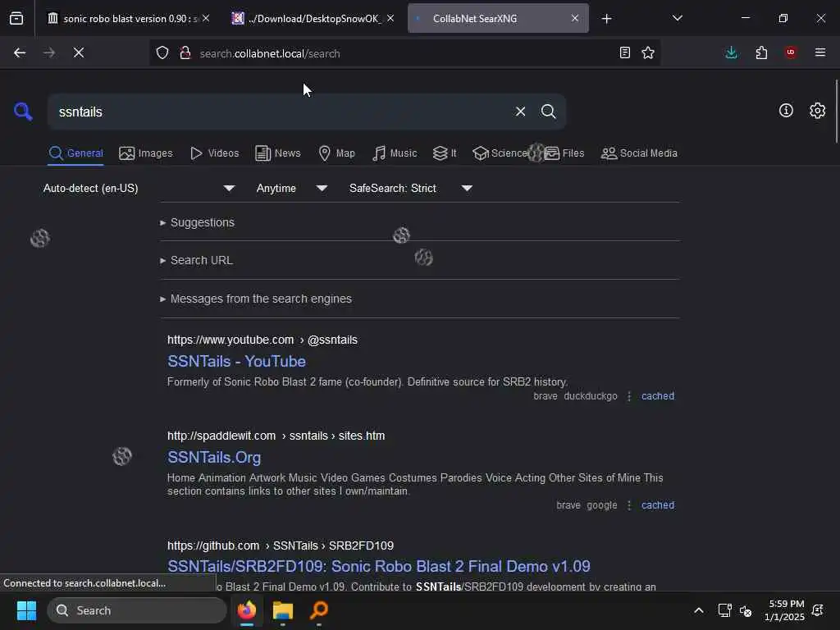The width and height of the screenshot is (840, 630).
Task: Select the Videos search category
Action: point(214,153)
